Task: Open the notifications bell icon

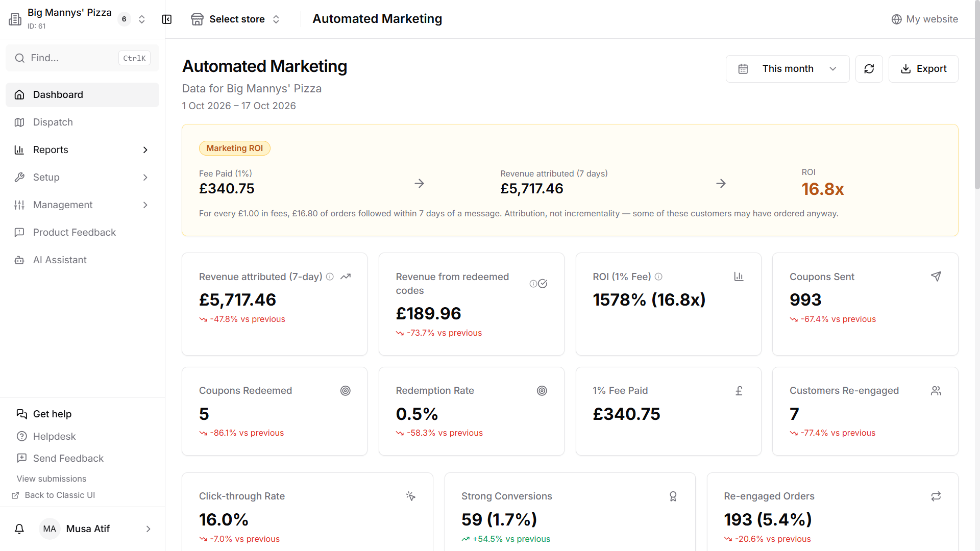Action: click(19, 529)
